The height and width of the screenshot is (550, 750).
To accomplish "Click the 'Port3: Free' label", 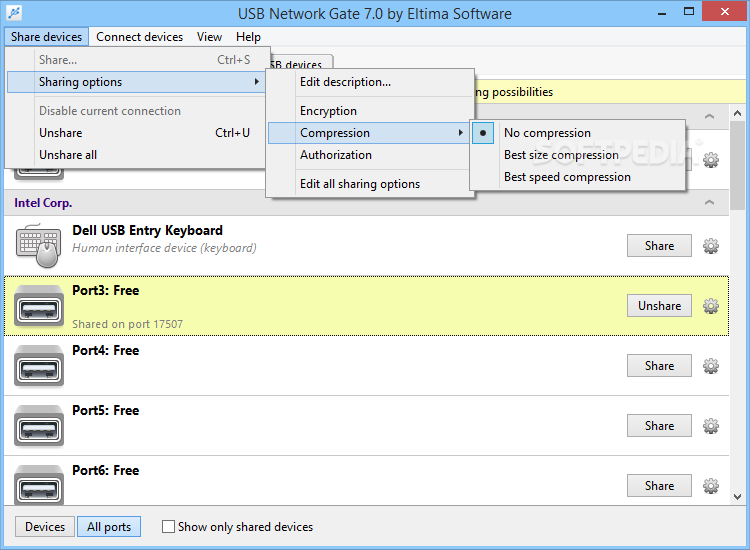I will (105, 291).
